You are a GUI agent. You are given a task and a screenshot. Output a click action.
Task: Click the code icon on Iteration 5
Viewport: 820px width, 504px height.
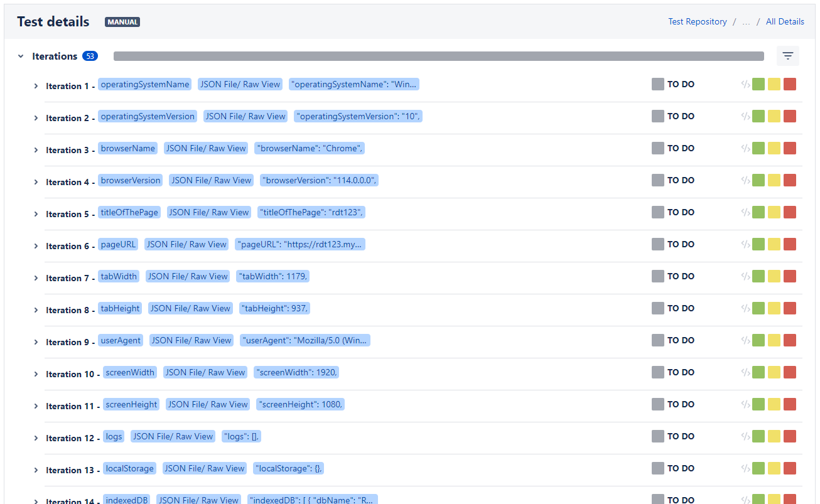click(745, 212)
